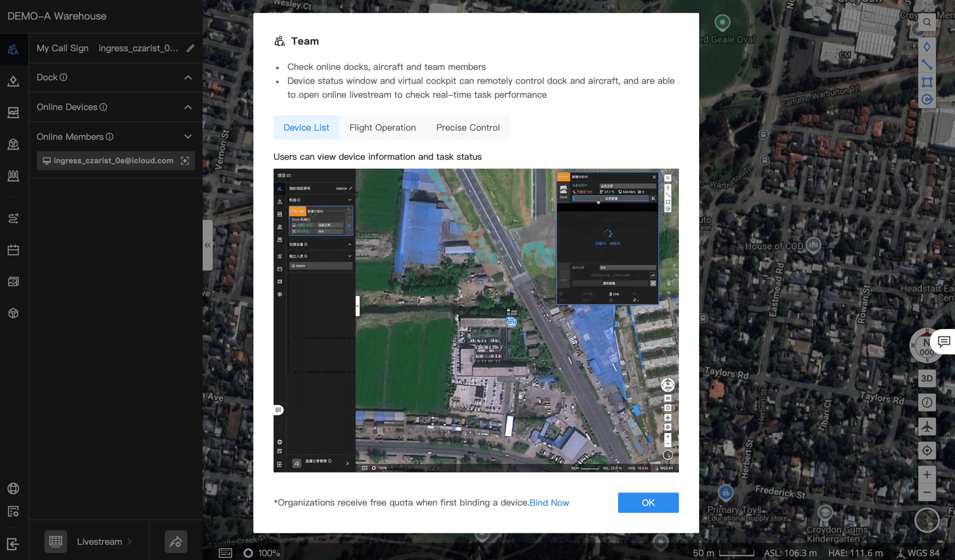Open the map search magnifier tool
The height and width of the screenshot is (560, 955).
click(927, 22)
